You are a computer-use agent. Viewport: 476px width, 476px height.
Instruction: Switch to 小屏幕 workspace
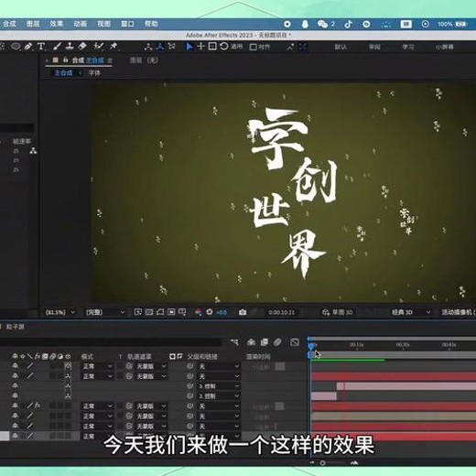pyautogui.click(x=445, y=47)
